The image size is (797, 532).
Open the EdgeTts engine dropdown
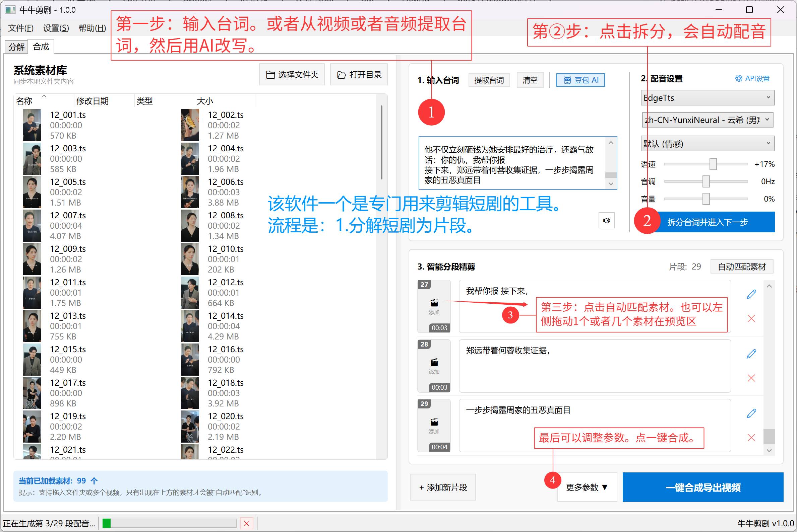(707, 98)
